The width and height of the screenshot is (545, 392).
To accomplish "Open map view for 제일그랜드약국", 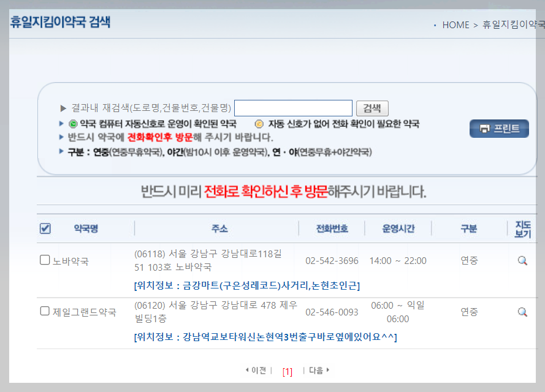I will pyautogui.click(x=522, y=312).
